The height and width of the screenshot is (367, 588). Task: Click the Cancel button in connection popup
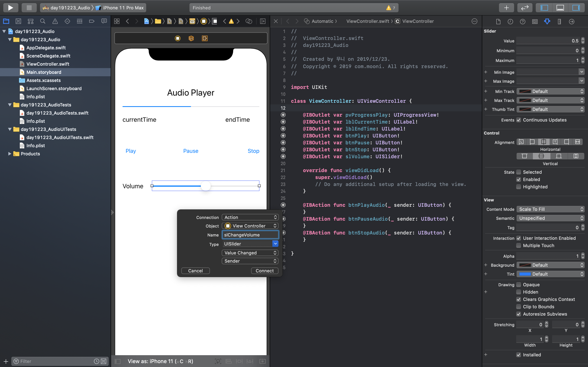click(195, 271)
